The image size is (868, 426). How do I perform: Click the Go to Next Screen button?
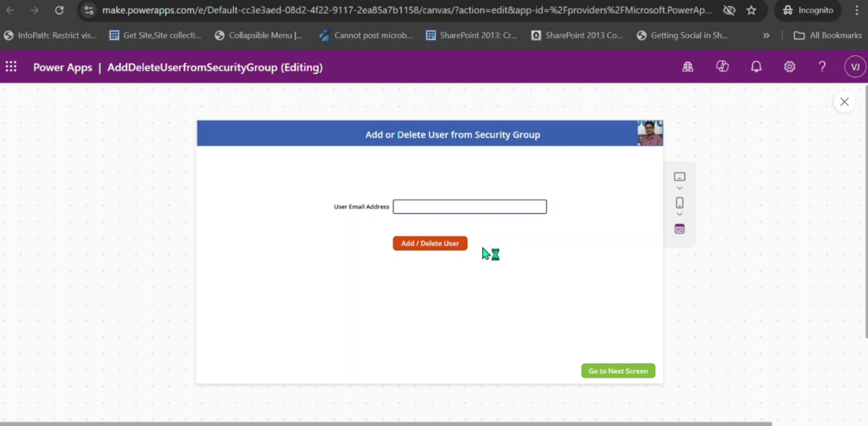[618, 371]
